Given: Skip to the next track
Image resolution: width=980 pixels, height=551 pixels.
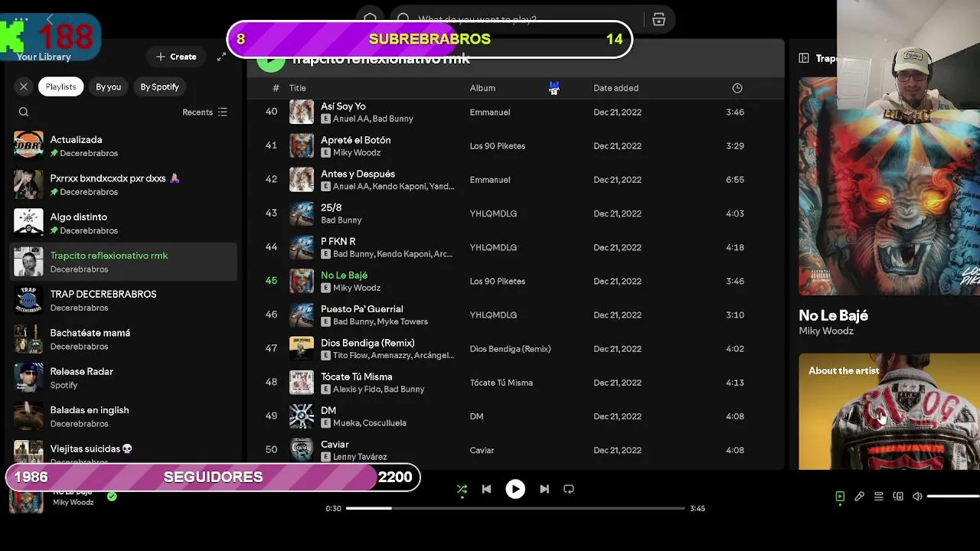Looking at the screenshot, I should click(544, 489).
